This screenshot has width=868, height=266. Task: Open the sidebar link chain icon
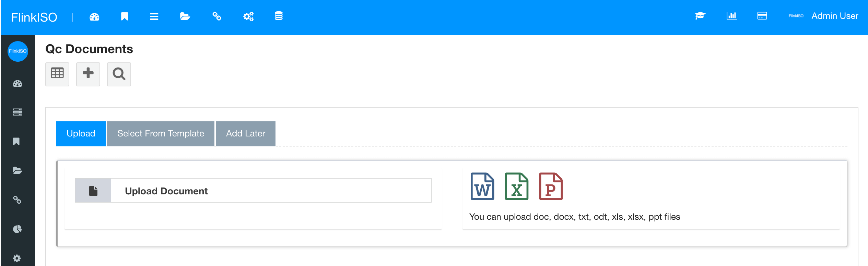[x=17, y=200]
